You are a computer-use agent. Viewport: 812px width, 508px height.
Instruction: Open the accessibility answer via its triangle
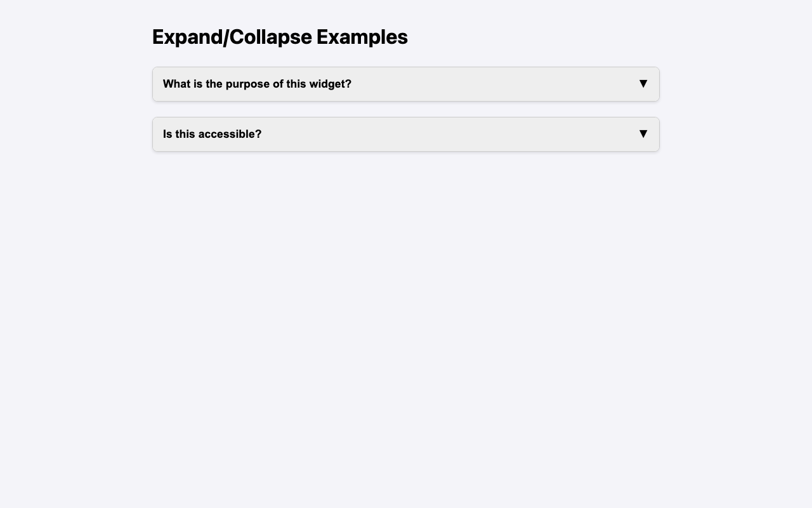point(643,134)
